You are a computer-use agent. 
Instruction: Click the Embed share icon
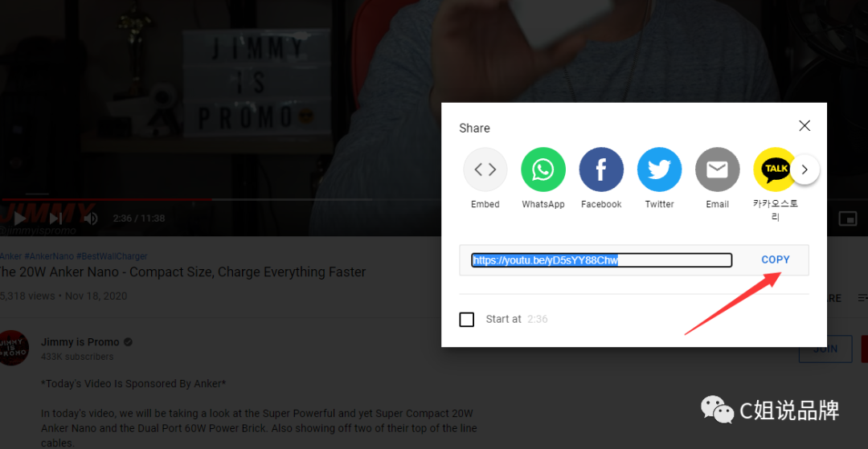tap(485, 169)
